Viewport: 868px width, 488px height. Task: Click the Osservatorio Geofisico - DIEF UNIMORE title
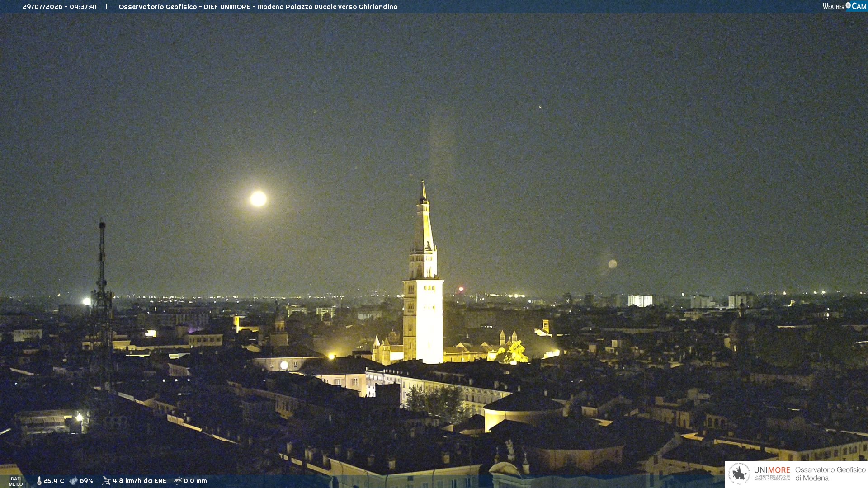pyautogui.click(x=258, y=7)
